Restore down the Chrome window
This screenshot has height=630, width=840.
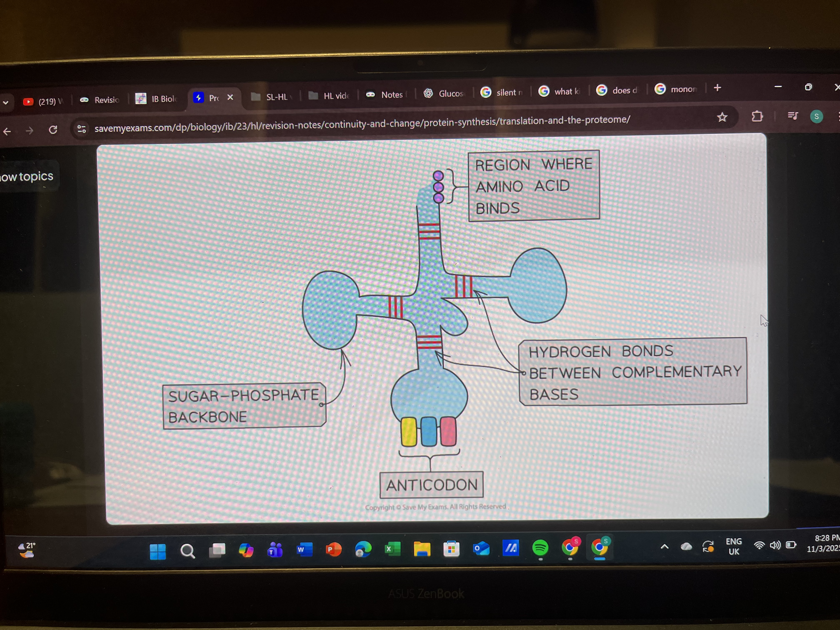[x=808, y=87]
